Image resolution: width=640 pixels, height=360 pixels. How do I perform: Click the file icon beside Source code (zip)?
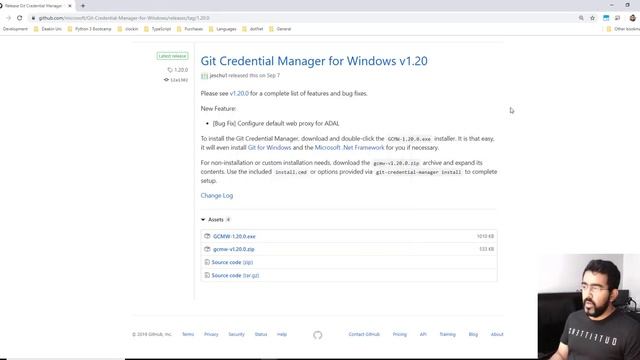[207, 262]
